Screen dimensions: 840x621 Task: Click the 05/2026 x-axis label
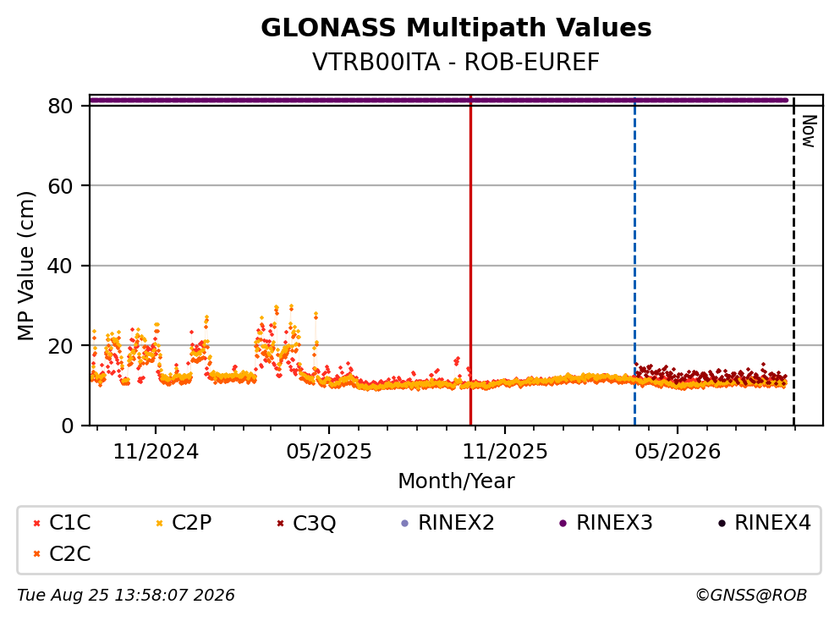(678, 452)
